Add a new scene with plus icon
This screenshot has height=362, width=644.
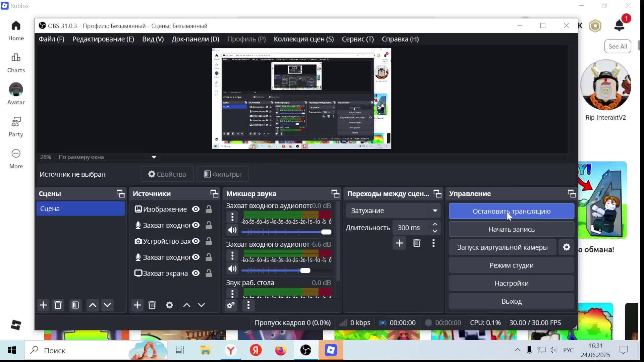click(x=43, y=305)
